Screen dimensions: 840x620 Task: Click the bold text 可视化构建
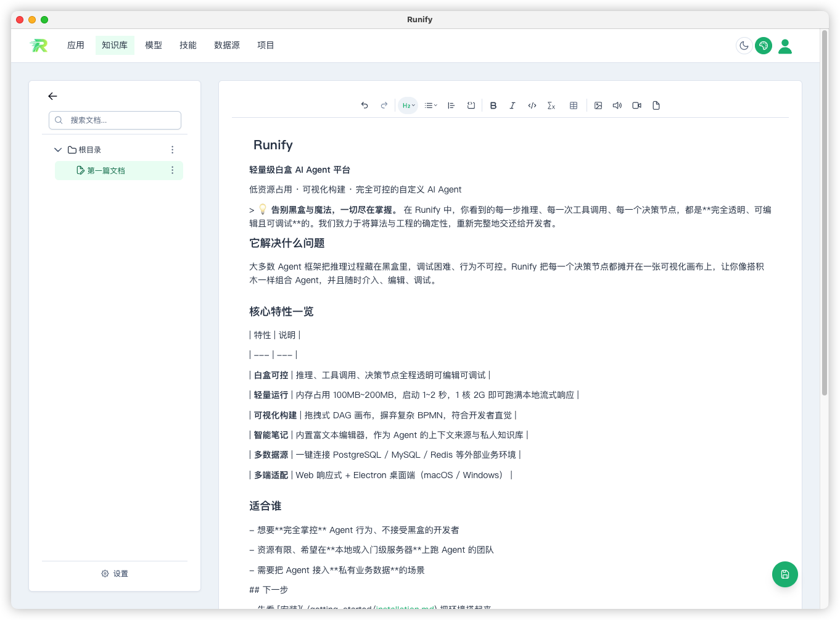[275, 415]
